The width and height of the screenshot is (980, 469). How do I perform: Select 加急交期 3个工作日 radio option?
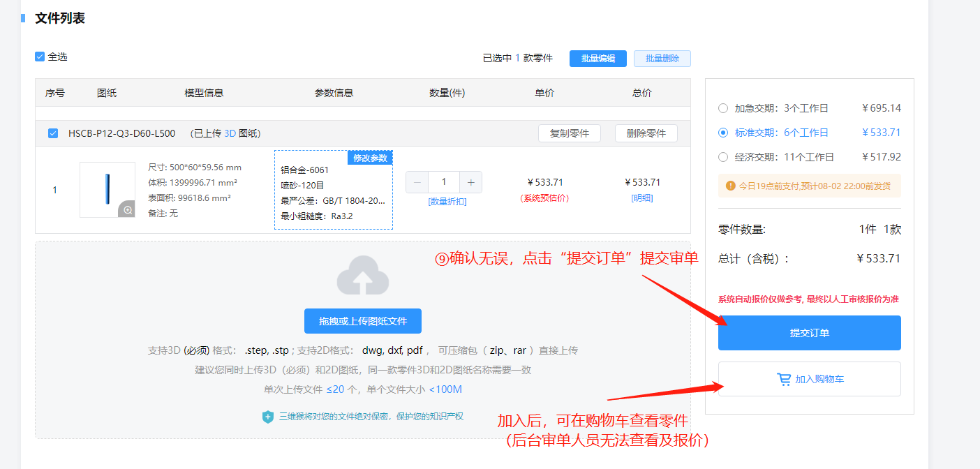pos(723,108)
